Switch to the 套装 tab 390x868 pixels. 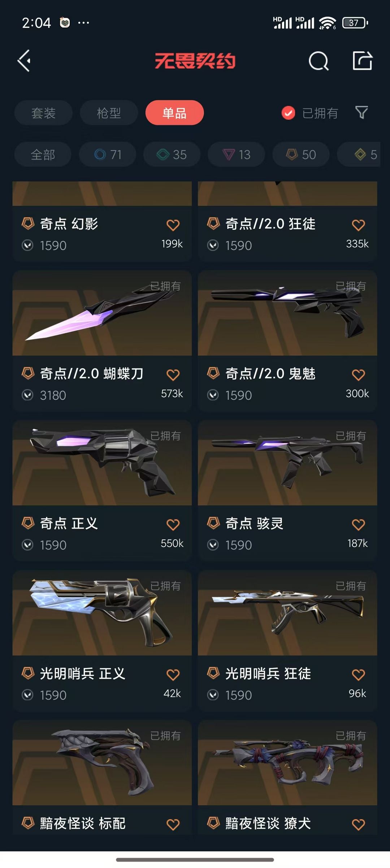(43, 113)
